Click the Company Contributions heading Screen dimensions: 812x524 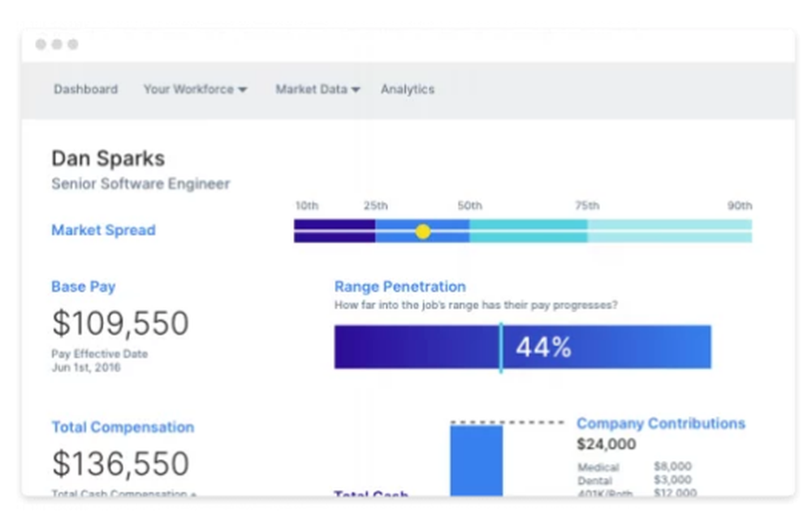661,423
